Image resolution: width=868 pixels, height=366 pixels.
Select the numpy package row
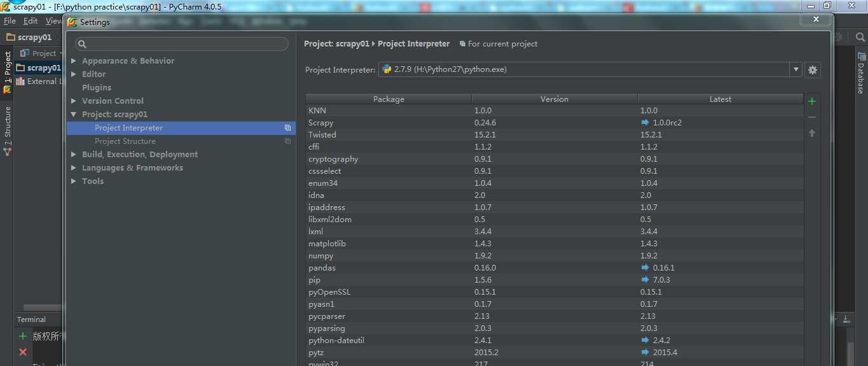tap(555, 255)
